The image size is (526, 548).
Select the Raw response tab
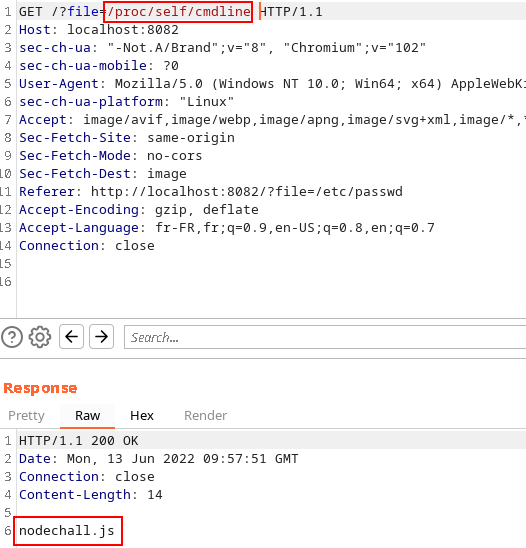pyautogui.click(x=87, y=416)
